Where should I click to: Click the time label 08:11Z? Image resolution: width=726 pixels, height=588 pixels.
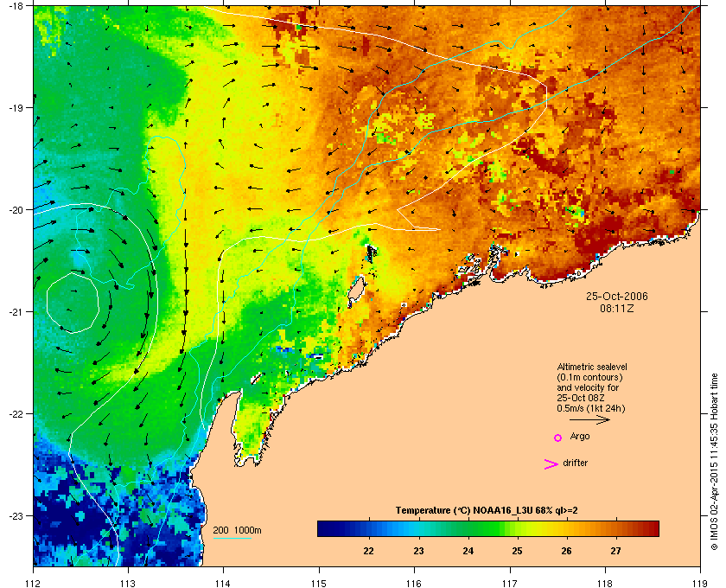tap(617, 308)
